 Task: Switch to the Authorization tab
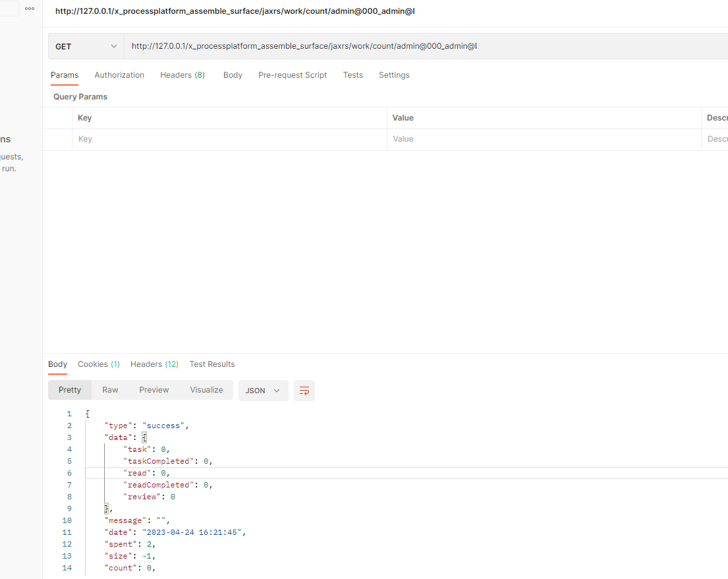[x=119, y=75]
